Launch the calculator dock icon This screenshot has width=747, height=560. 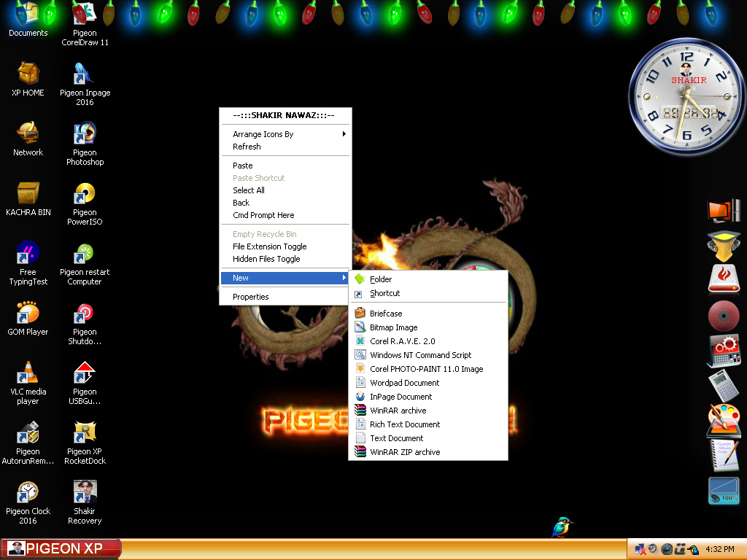coord(724,386)
